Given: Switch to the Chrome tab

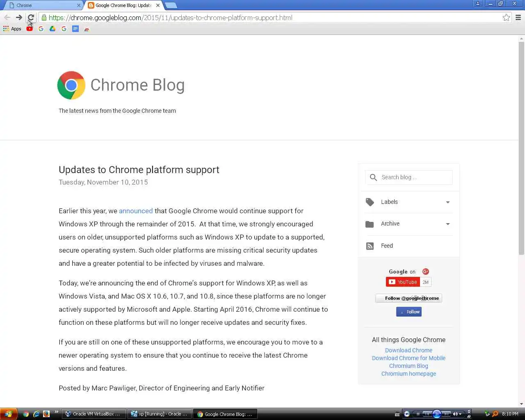Looking at the screenshot, I should pyautogui.click(x=43, y=5).
